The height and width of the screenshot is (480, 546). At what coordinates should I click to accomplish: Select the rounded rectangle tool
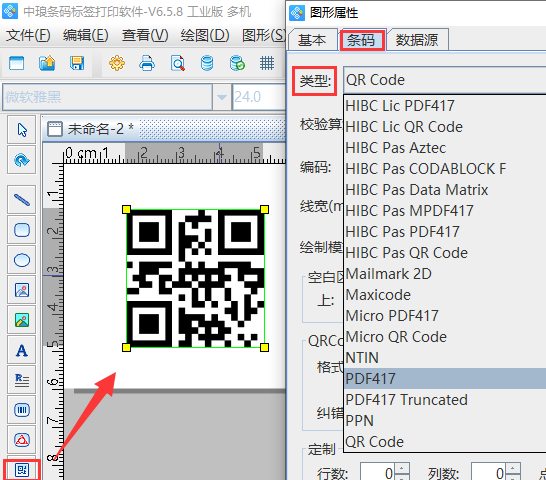(22, 230)
